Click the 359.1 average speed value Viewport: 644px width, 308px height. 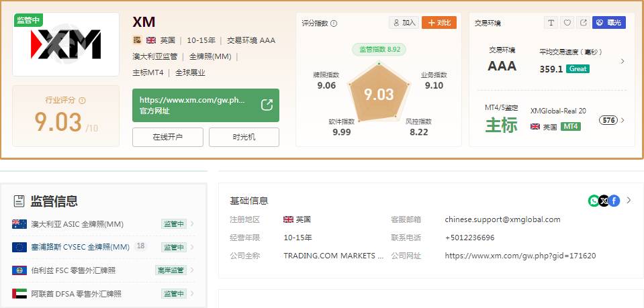coord(551,69)
